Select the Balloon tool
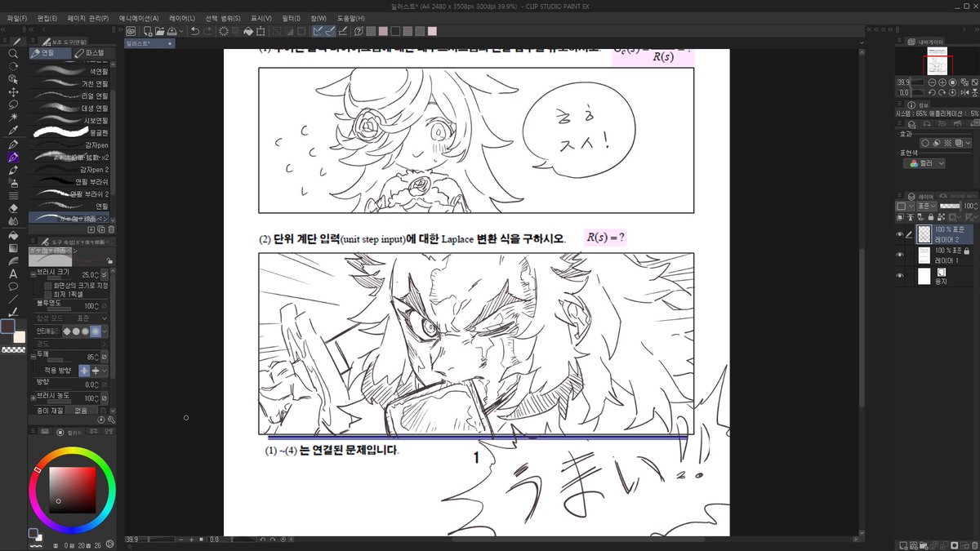The width and height of the screenshot is (980, 551). [x=13, y=287]
